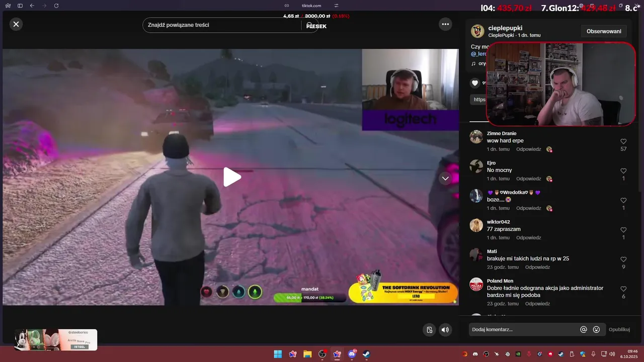Reply to Zimne Dranie's comment
The height and width of the screenshot is (362, 644).
[528, 149]
